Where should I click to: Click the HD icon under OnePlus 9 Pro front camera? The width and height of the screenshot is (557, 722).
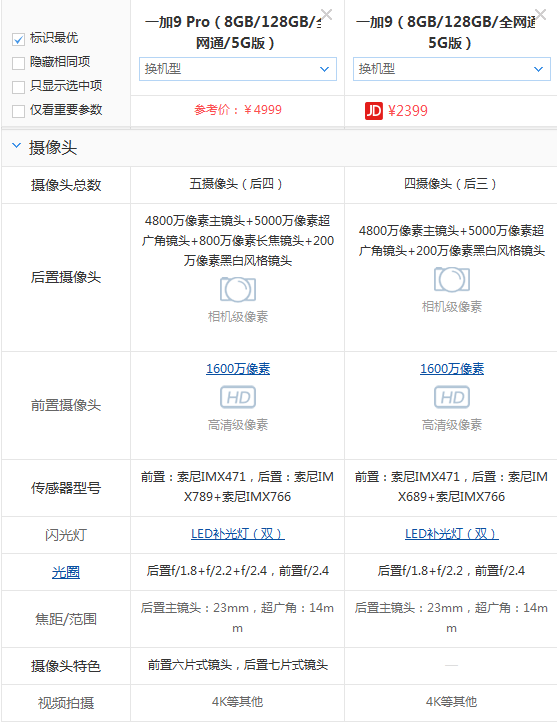[238, 397]
